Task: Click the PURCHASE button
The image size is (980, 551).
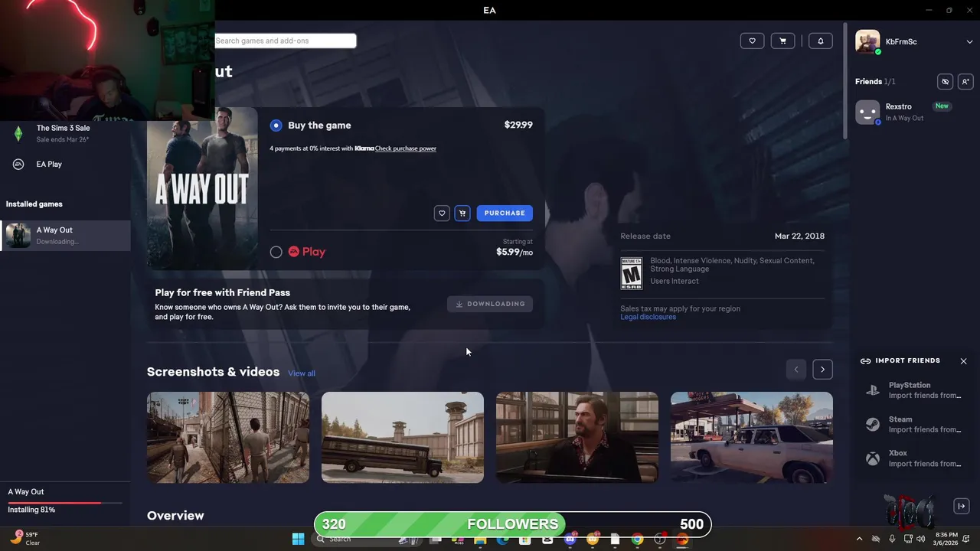Action: (x=505, y=214)
